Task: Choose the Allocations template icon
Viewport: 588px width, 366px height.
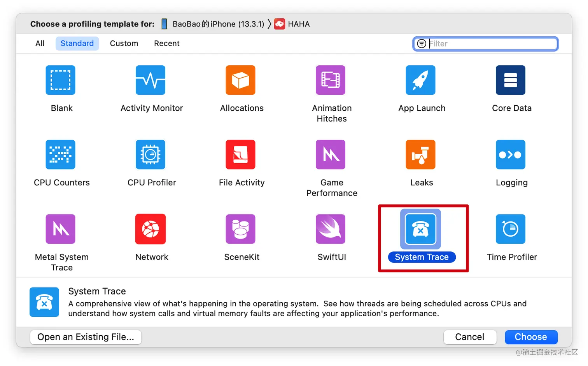Action: [240, 80]
